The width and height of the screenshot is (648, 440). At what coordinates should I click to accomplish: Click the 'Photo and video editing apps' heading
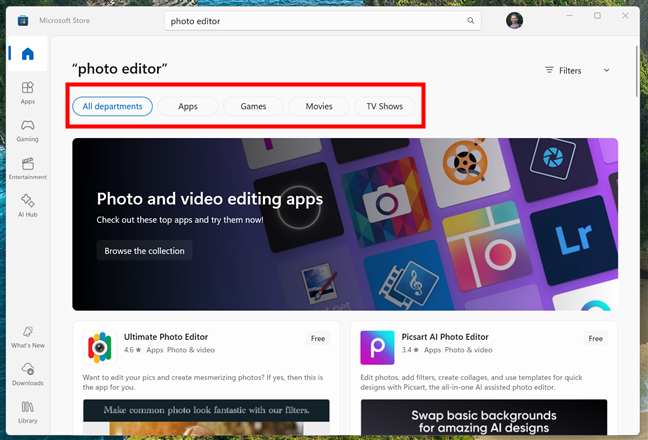coord(210,199)
